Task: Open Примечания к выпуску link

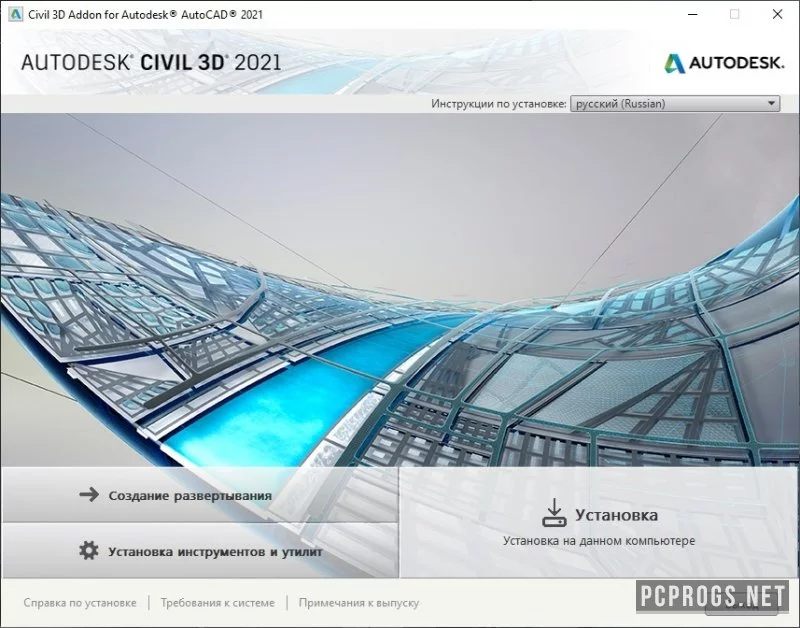Action: pos(359,602)
